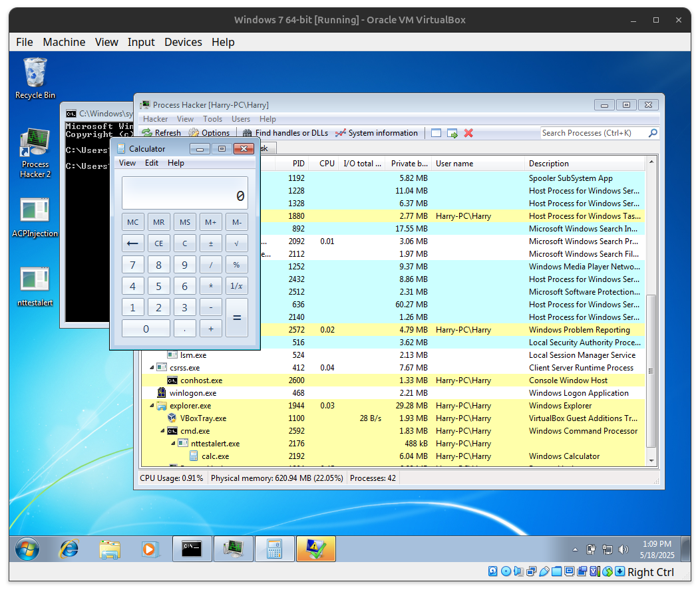700x592 pixels.
Task: Click calculator MR button
Action: tap(158, 222)
